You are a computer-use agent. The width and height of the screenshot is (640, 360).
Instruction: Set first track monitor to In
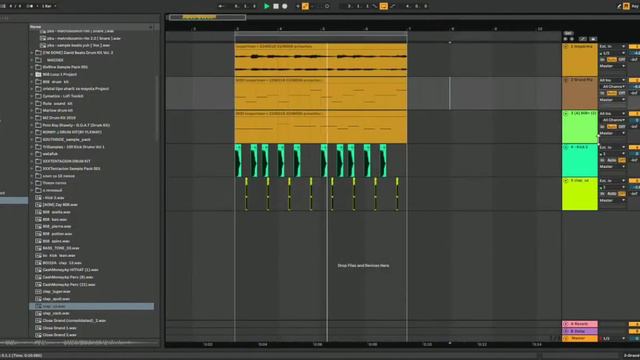pos(603,60)
